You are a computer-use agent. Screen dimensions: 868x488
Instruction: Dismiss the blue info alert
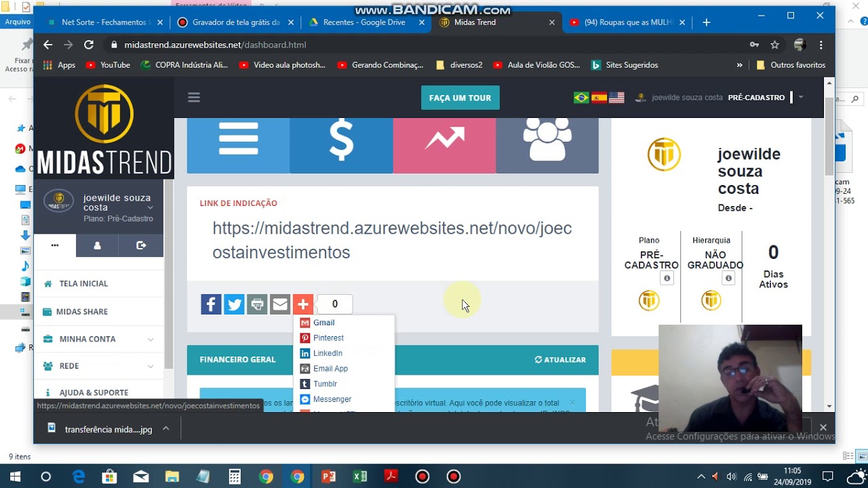[572, 403]
